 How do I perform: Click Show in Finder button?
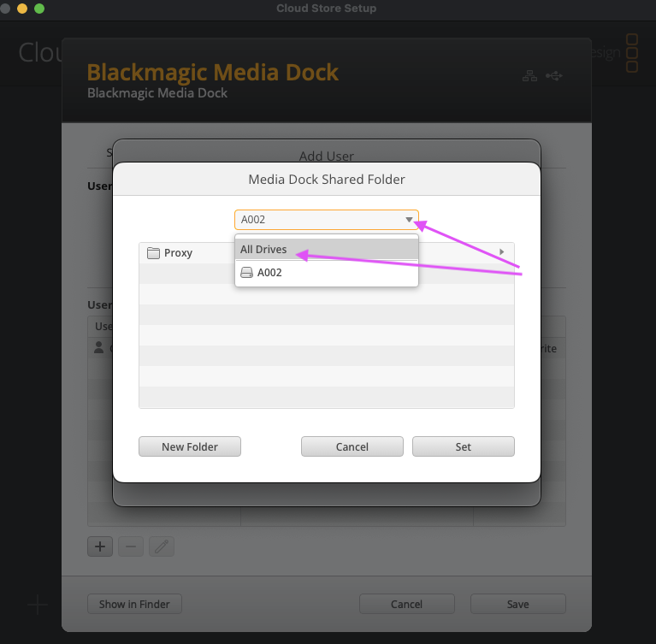(x=134, y=604)
